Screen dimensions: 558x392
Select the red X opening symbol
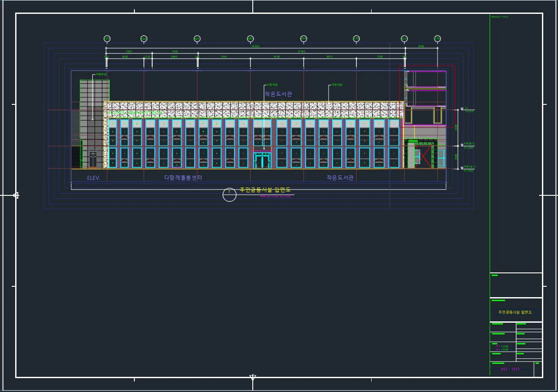pyautogui.click(x=423, y=157)
